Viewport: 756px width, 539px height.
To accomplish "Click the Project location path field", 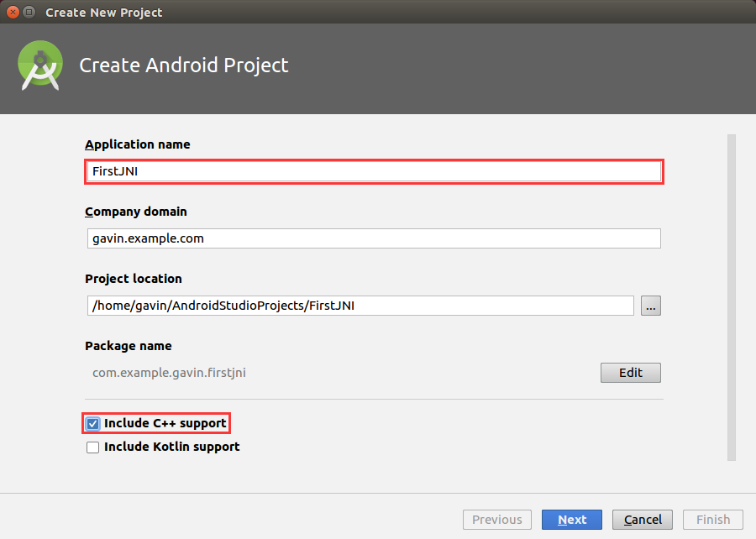I will point(360,306).
